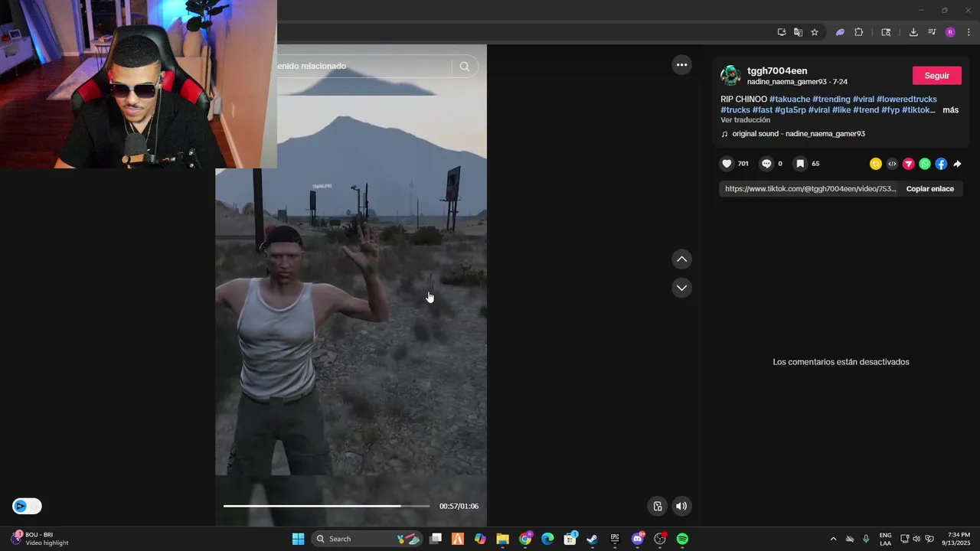Open Chrome tab search icon
980x551 pixels.
click(x=886, y=32)
